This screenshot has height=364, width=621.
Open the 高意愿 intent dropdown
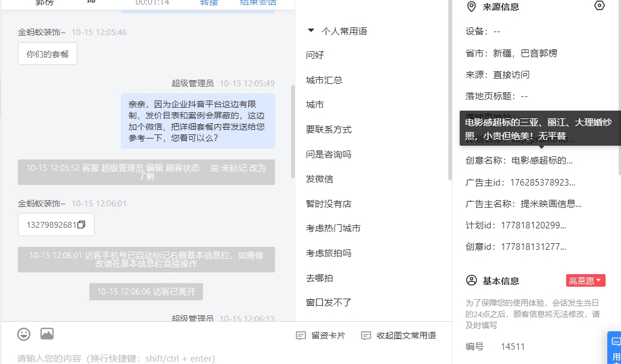(x=585, y=281)
